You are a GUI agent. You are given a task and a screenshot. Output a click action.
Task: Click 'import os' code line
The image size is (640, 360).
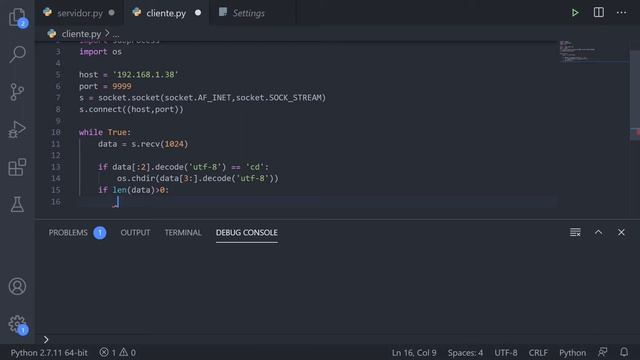coord(100,52)
